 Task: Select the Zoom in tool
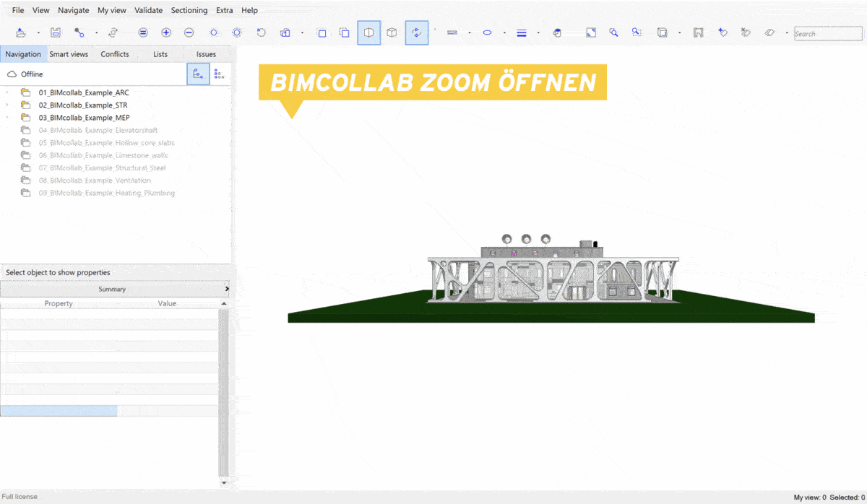(x=166, y=32)
